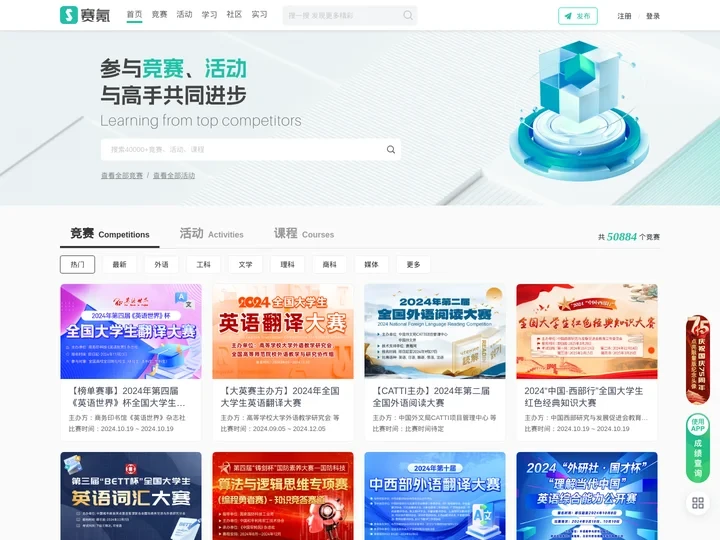Open the 全国外语阅读大赛 banner thumbnail
Image resolution: width=720 pixels, height=540 pixels.
point(435,331)
